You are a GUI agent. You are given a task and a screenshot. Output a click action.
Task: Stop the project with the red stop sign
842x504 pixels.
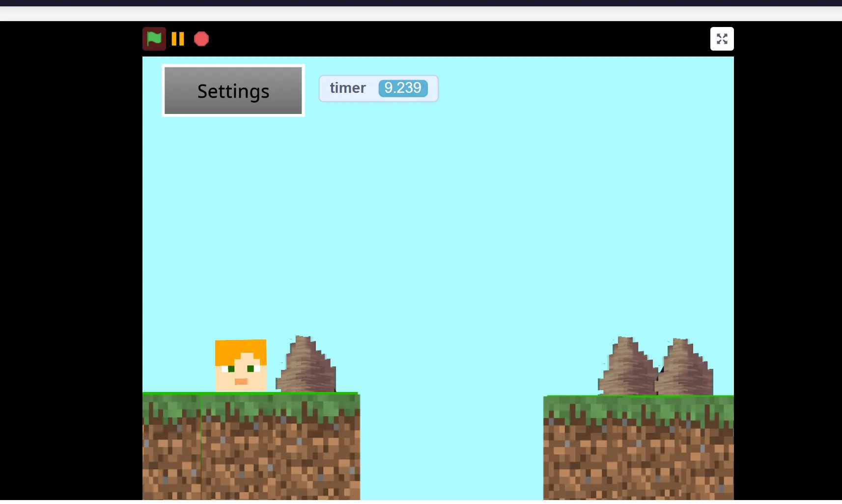click(x=201, y=39)
